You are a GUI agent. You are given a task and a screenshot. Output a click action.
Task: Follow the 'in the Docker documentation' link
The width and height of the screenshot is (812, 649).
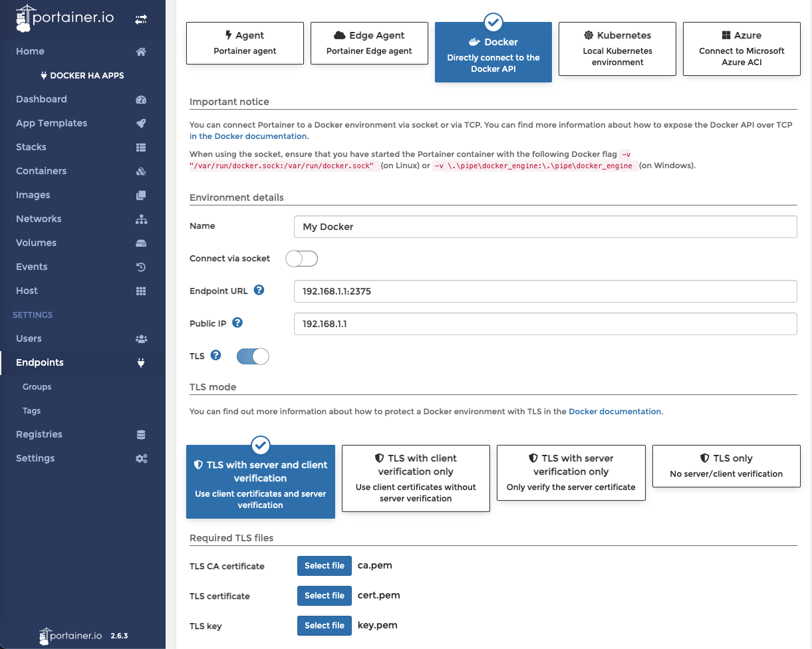[x=248, y=136]
